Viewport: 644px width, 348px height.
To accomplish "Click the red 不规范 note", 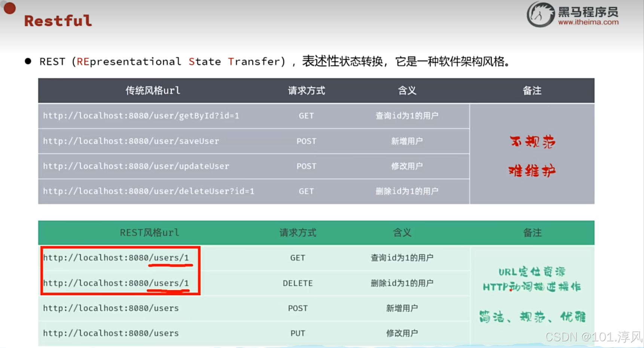I will (532, 142).
